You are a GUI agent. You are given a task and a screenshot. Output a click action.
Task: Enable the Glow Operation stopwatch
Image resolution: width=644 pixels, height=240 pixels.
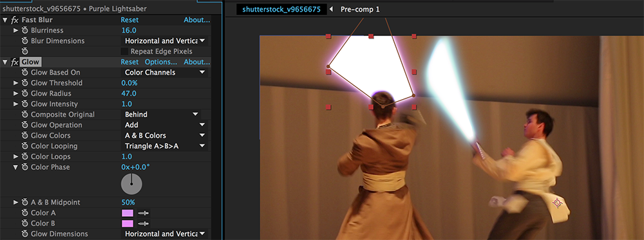[x=24, y=125]
